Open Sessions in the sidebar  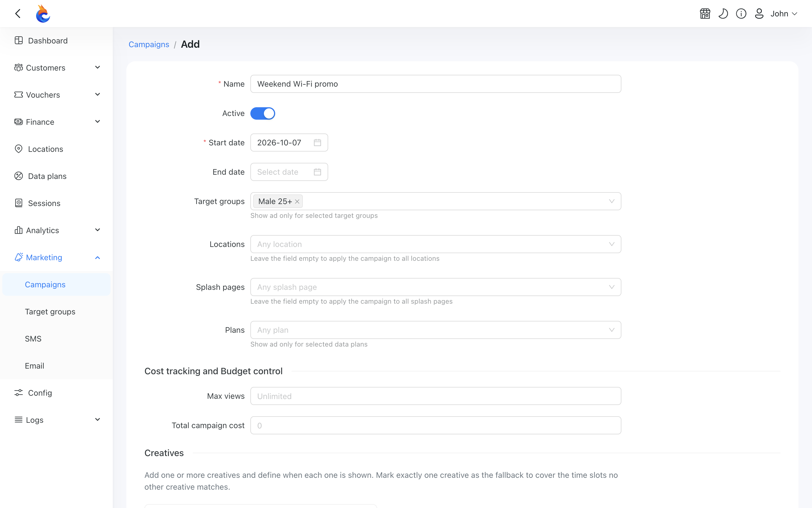click(56, 203)
